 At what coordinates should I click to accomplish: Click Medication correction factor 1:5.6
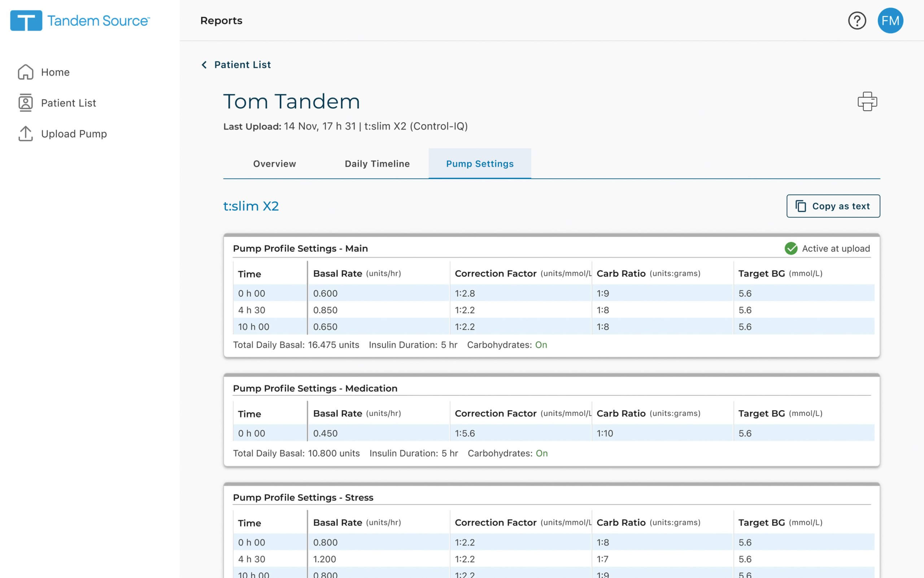(x=465, y=433)
